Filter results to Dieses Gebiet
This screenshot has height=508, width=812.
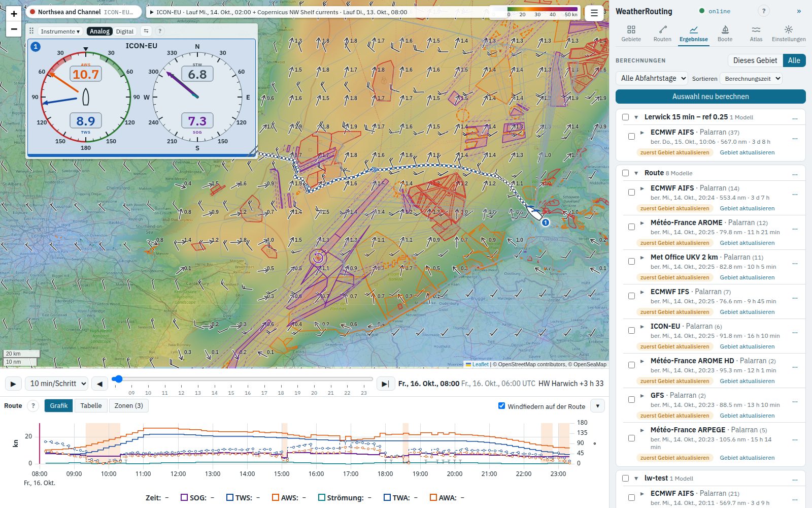[x=755, y=60]
